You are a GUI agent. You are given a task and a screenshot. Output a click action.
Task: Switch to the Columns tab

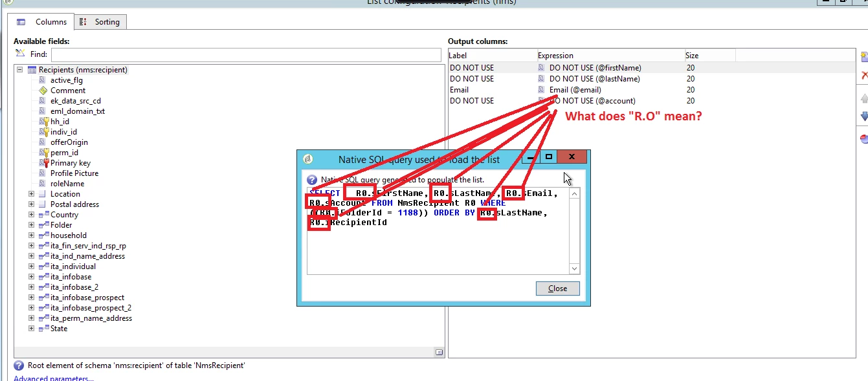(x=42, y=22)
